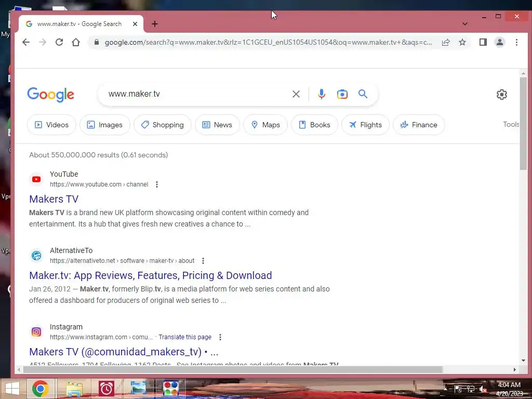Click the scroll down arrow

[x=523, y=361]
